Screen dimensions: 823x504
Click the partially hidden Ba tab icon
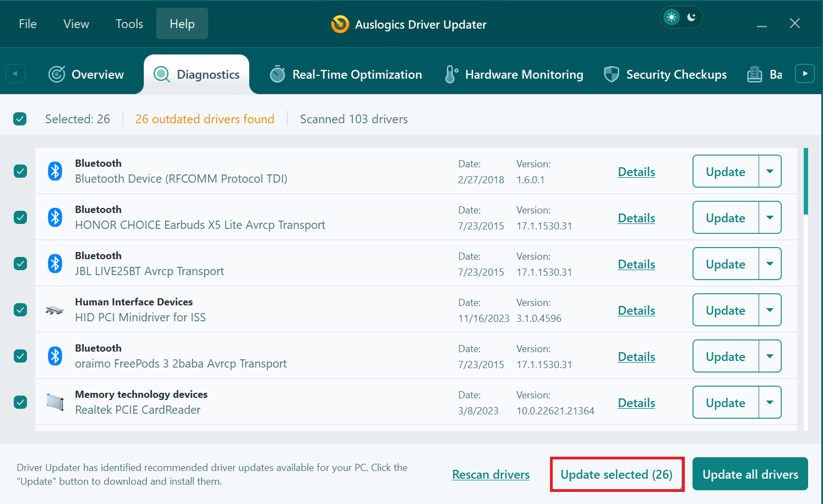pos(754,74)
